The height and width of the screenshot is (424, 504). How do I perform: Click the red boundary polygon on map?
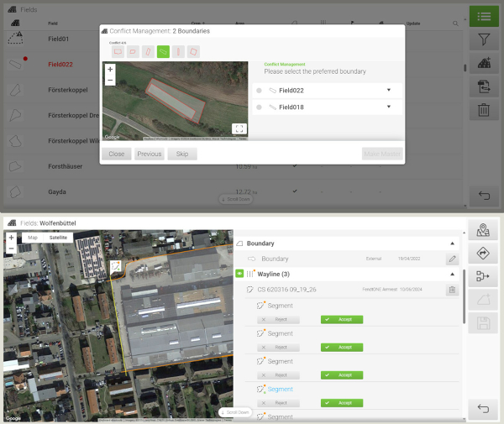click(176, 101)
